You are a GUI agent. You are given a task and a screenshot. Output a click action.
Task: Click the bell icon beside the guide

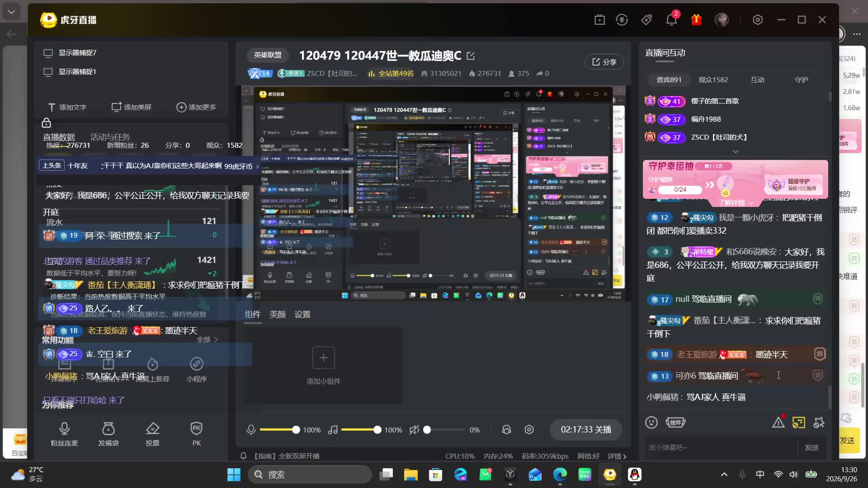[243, 456]
